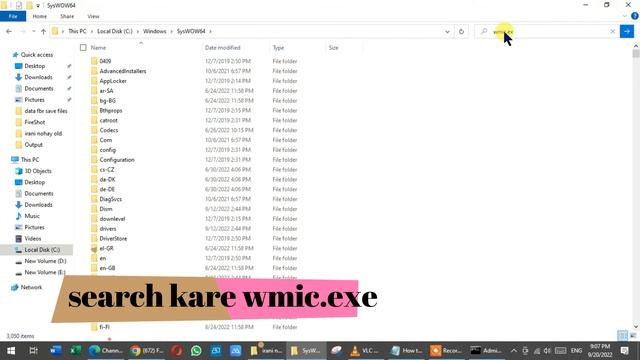
Task: Select Videos in the navigation pane
Action: [x=33, y=238]
